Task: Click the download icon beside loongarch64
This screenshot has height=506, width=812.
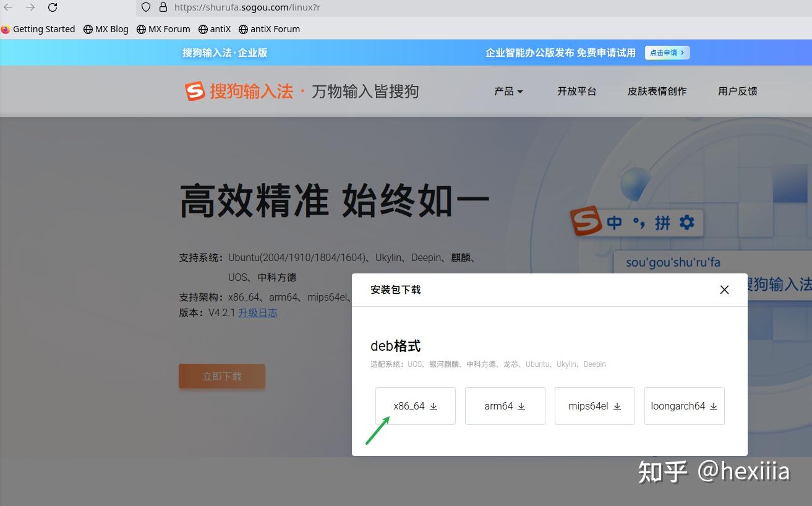Action: pyautogui.click(x=713, y=406)
